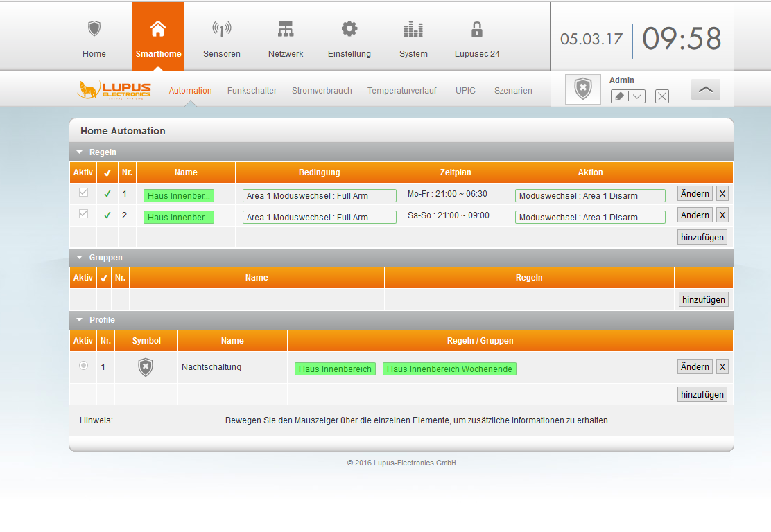Open System equalizer icon

[413, 29]
